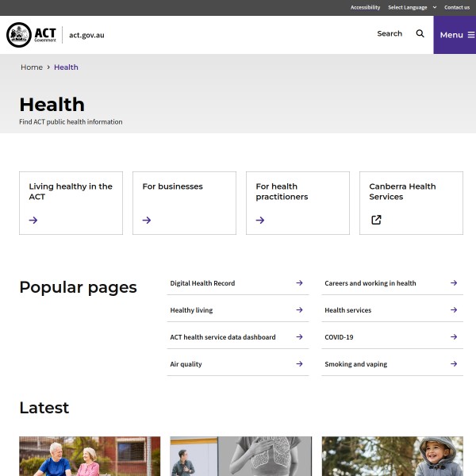Open ACT health service data dashboard
Viewport: 476px width, 476px height.
coord(223,337)
